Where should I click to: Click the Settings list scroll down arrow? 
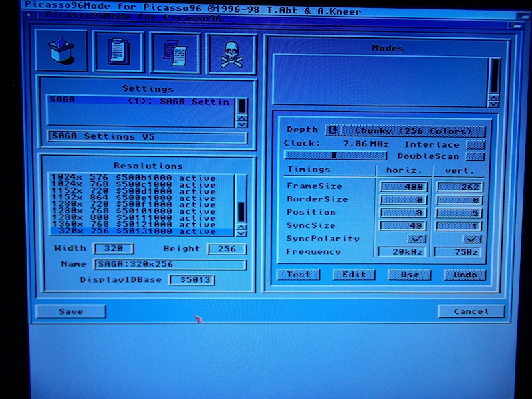[243, 124]
